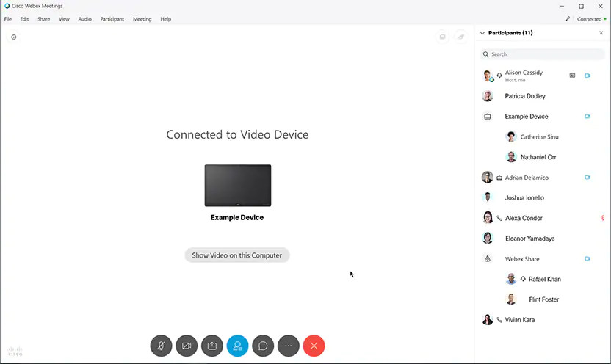611x364 pixels.
Task: Click the microphone mute button
Action: point(161,346)
